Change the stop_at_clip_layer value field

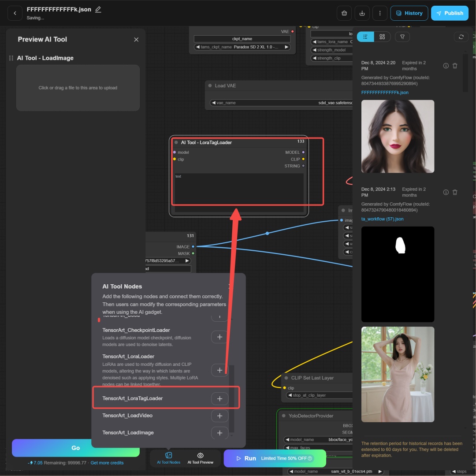click(317, 395)
